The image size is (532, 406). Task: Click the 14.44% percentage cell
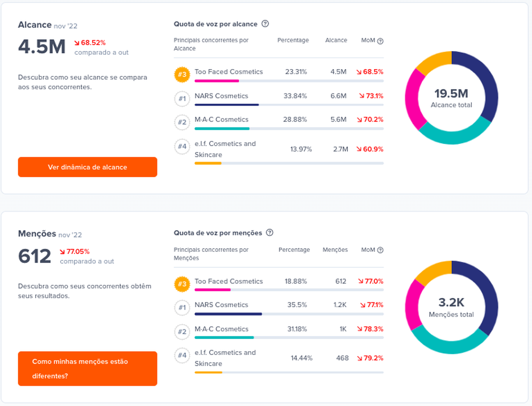tap(302, 358)
